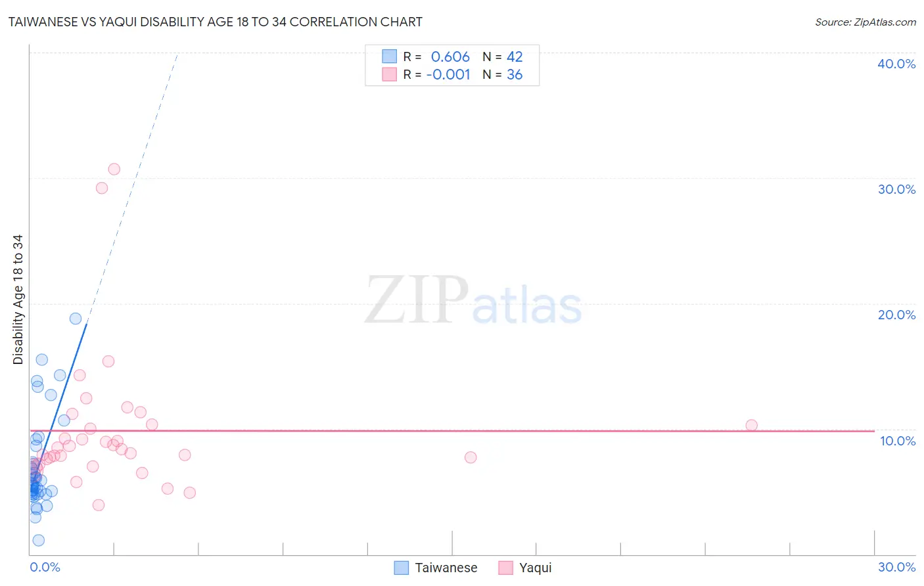Image resolution: width=924 pixels, height=586 pixels.
Task: Select the Taiwanese legend label
Action: (x=446, y=568)
